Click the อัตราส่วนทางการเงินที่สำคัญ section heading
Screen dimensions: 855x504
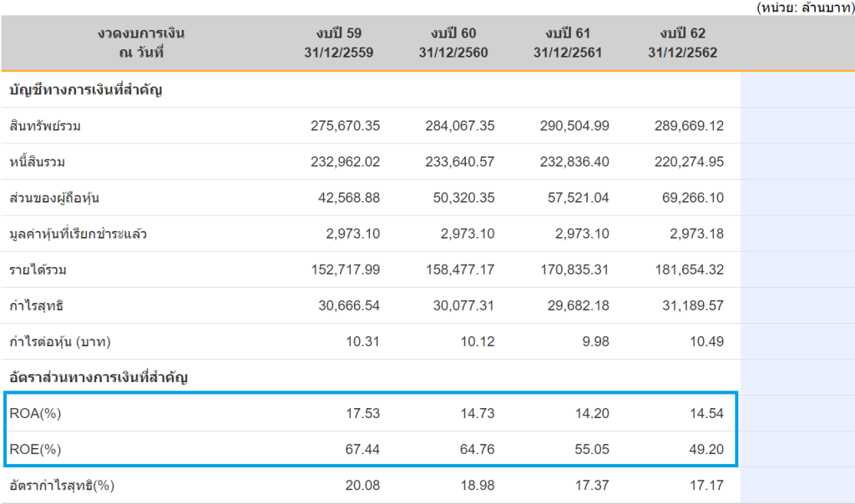click(x=99, y=377)
